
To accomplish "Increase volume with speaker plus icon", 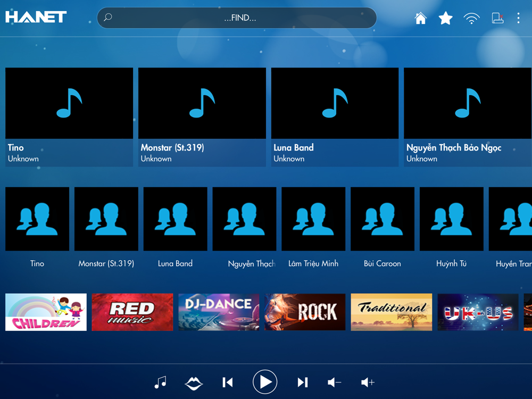I will tap(368, 383).
